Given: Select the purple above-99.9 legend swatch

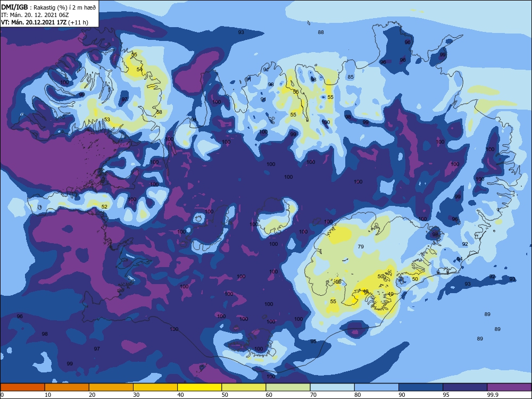Looking at the screenshot, I should (509, 387).
